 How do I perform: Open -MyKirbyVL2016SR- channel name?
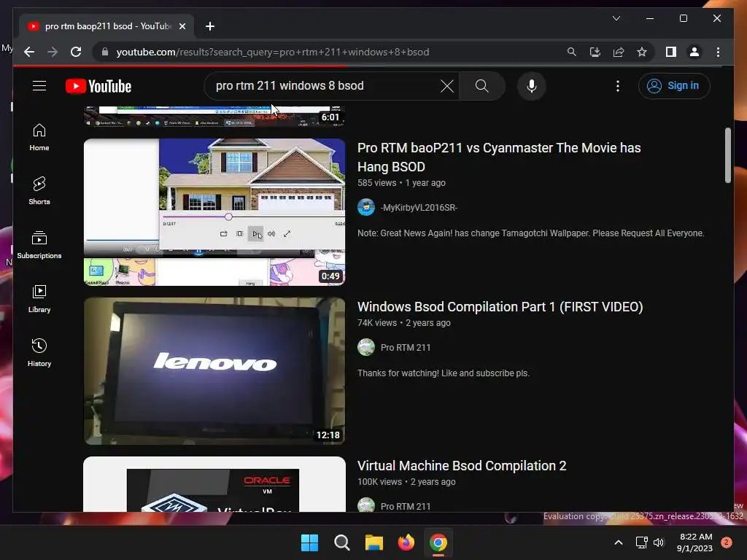coord(419,208)
